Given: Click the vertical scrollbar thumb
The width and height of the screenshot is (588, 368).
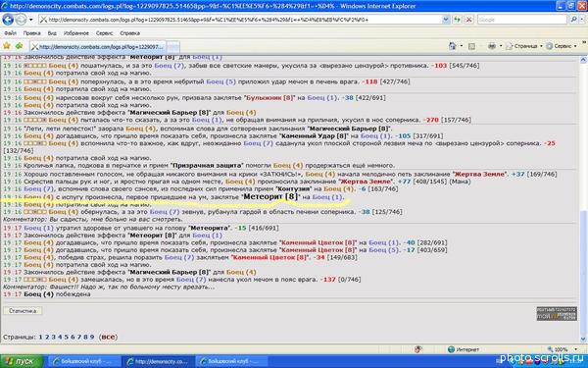Looking at the screenshot, I should click(x=583, y=272).
